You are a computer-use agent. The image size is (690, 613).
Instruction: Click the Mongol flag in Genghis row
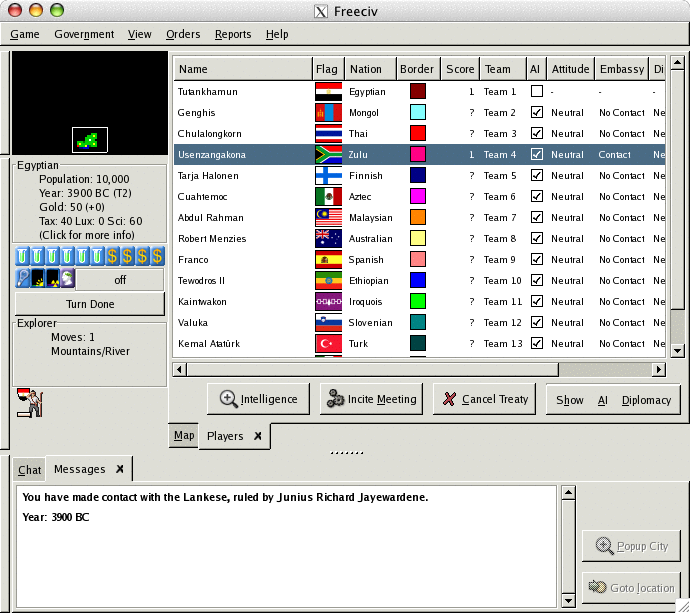point(328,113)
